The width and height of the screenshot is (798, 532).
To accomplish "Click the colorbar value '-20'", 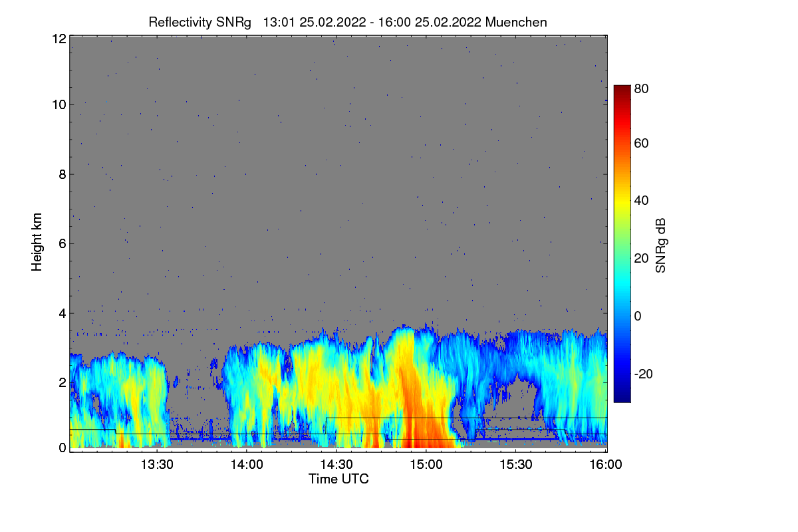I will [644, 374].
